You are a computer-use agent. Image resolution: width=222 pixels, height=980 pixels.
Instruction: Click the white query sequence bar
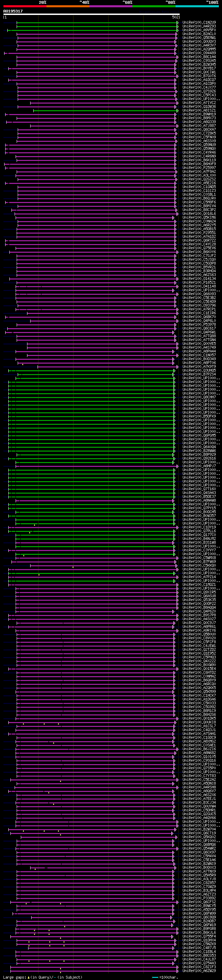pos(92,14)
